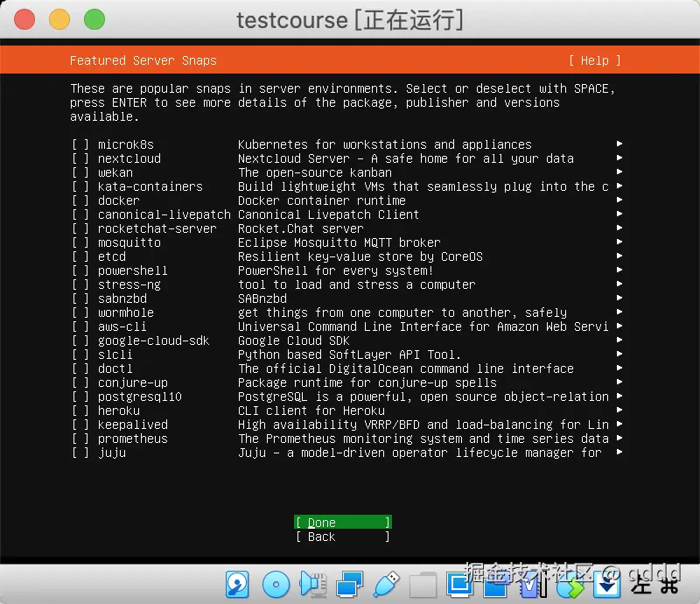
Task: Select the keepalived checkbox
Action: click(80, 425)
